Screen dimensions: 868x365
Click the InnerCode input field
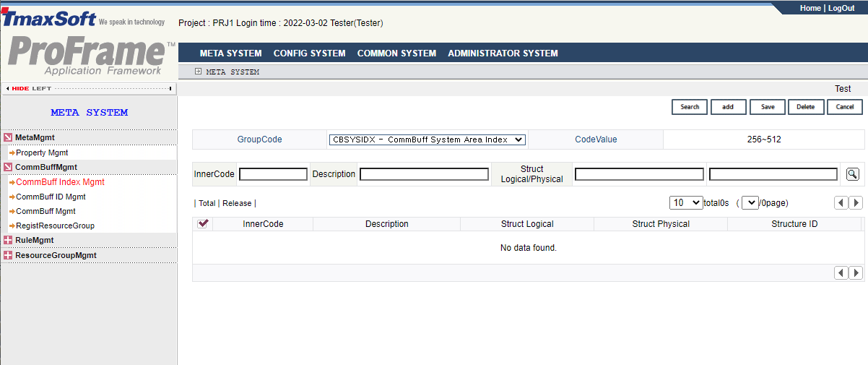(x=273, y=174)
